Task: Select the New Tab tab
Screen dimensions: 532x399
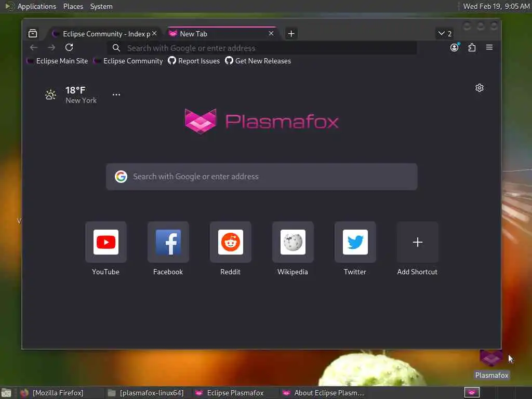Action: (x=222, y=34)
